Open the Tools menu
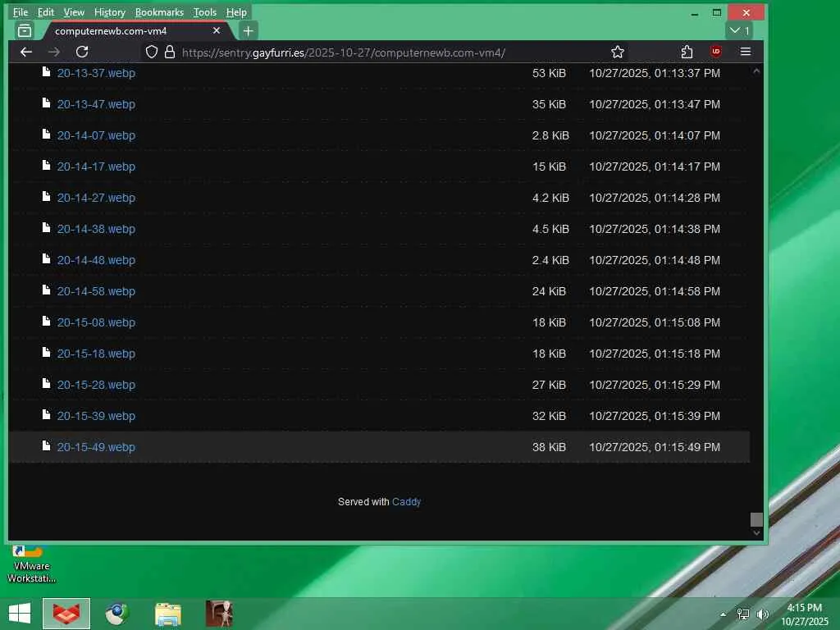 coord(205,11)
